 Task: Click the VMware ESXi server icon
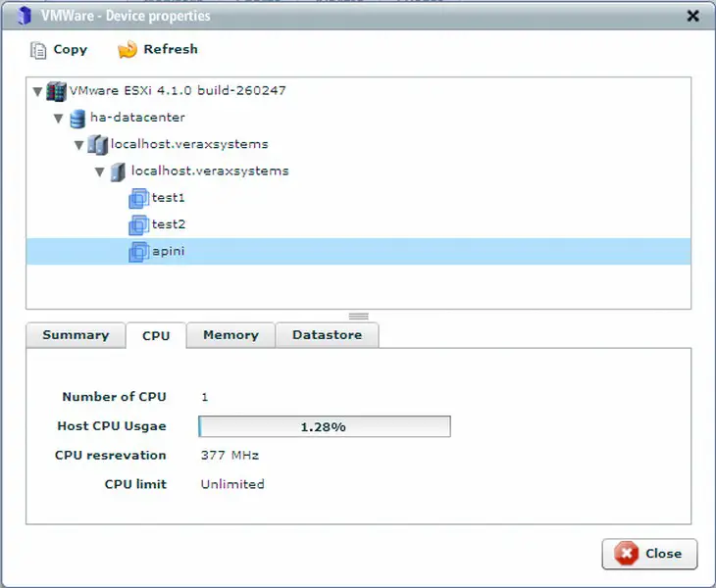coord(57,91)
